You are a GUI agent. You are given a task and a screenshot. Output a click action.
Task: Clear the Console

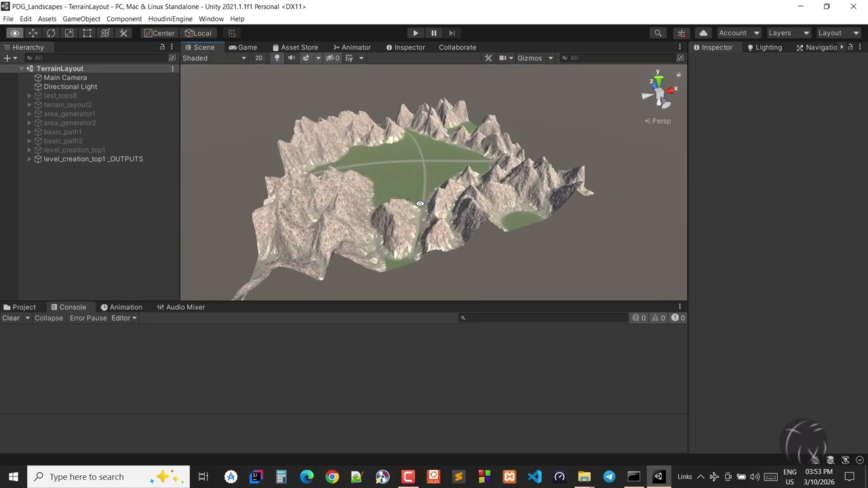pyautogui.click(x=11, y=318)
